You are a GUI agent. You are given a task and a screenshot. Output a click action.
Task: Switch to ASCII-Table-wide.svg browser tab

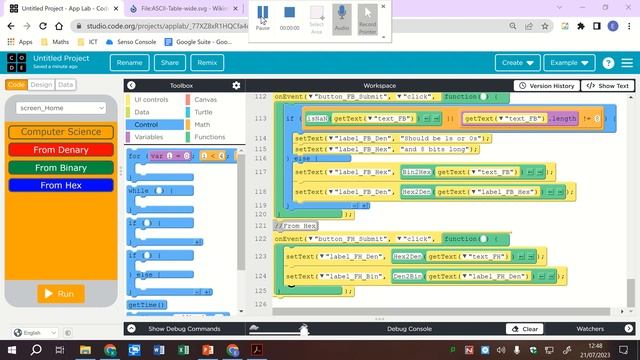[x=184, y=9]
